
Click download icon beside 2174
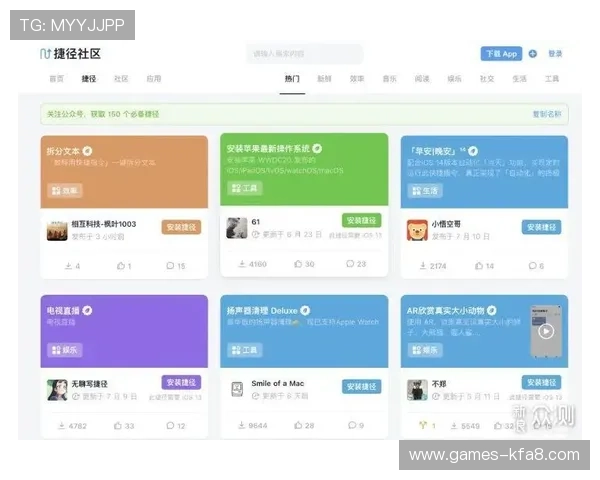423,266
